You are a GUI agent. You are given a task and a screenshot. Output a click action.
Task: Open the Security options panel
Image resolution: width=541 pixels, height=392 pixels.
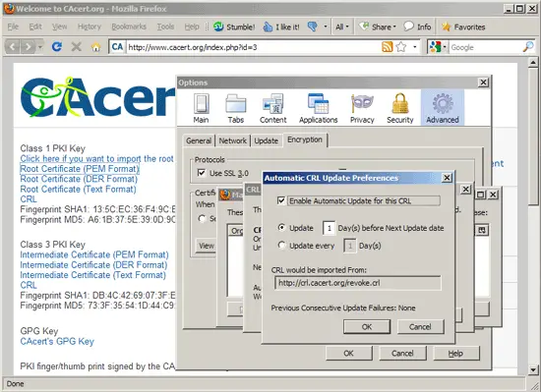coord(400,108)
